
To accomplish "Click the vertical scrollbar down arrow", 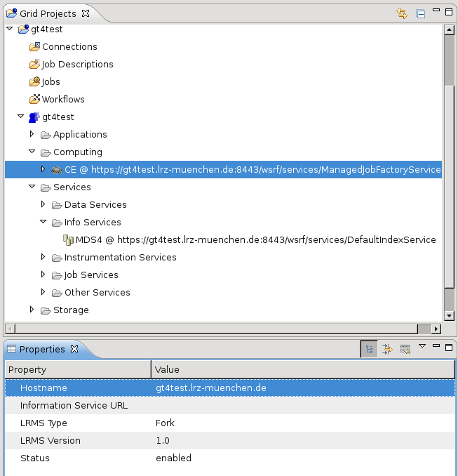I will 449,315.
